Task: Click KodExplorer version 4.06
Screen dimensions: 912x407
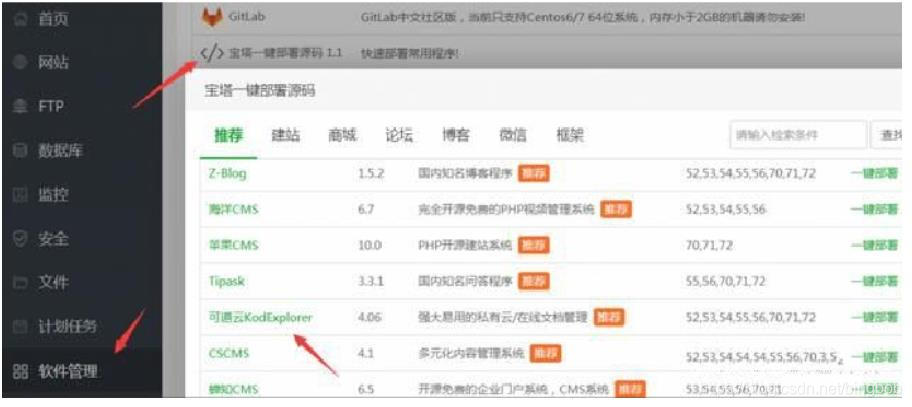Action: click(370, 317)
